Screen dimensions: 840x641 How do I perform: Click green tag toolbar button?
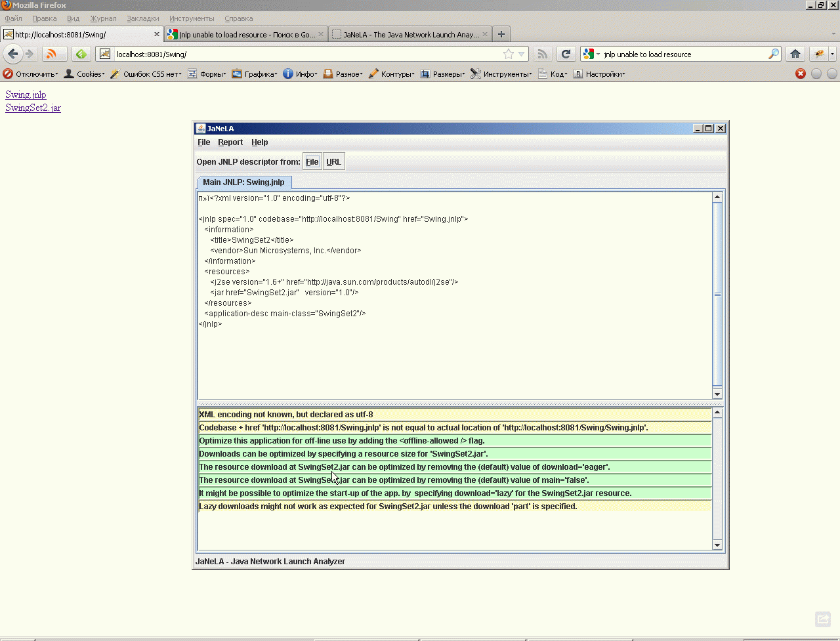click(81, 54)
